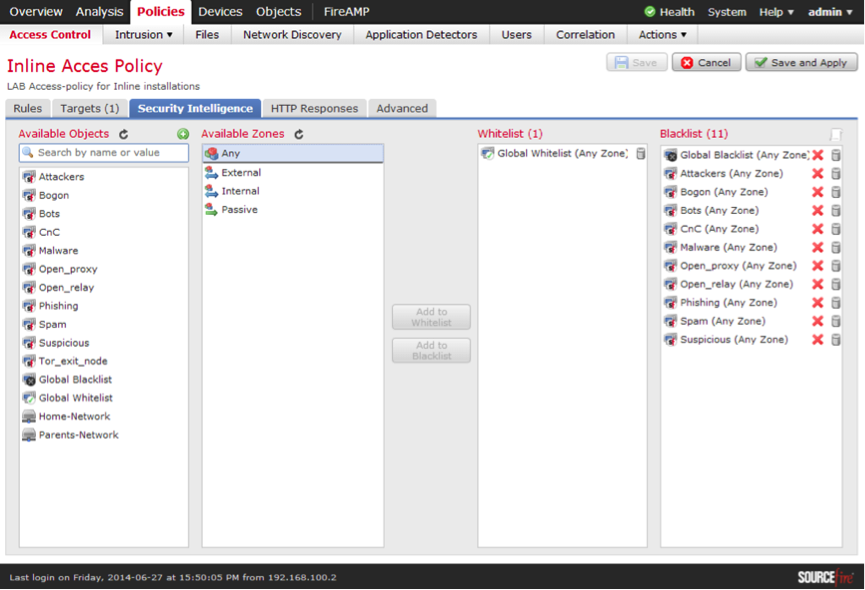Switch to the HTTP Responses tab
Viewport: 865px width, 590px height.
pos(314,109)
